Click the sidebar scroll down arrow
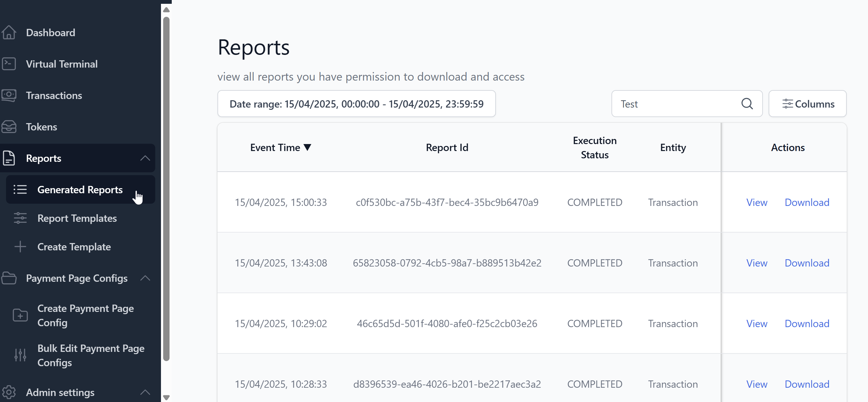Screen dimensions: 868x402 click(x=166, y=397)
